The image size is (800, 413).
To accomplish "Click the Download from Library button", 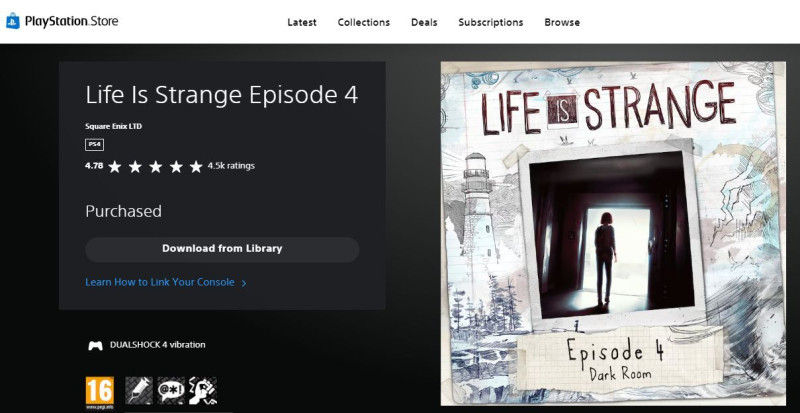I will 222,249.
